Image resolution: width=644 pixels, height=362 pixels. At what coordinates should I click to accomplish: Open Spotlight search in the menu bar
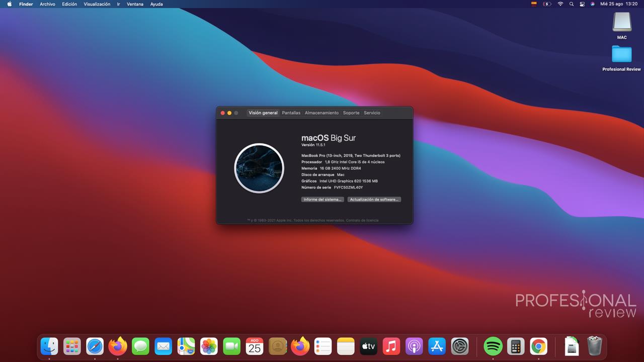click(571, 4)
